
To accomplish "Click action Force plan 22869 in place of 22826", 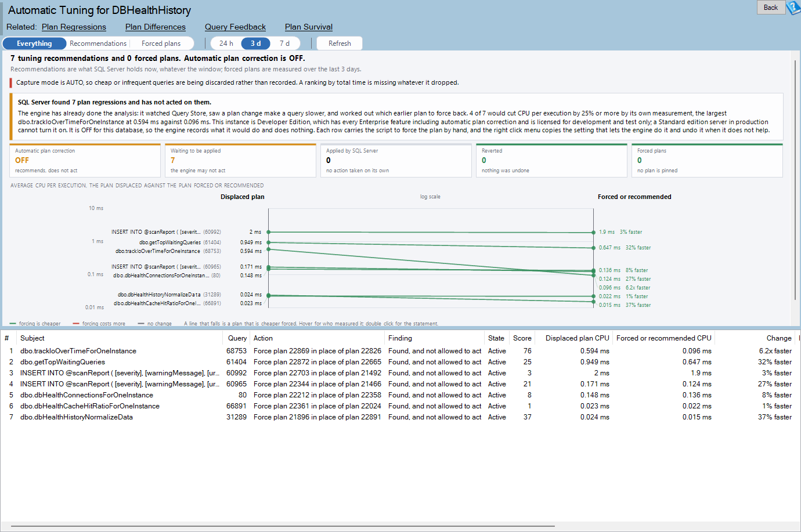I will (x=317, y=351).
